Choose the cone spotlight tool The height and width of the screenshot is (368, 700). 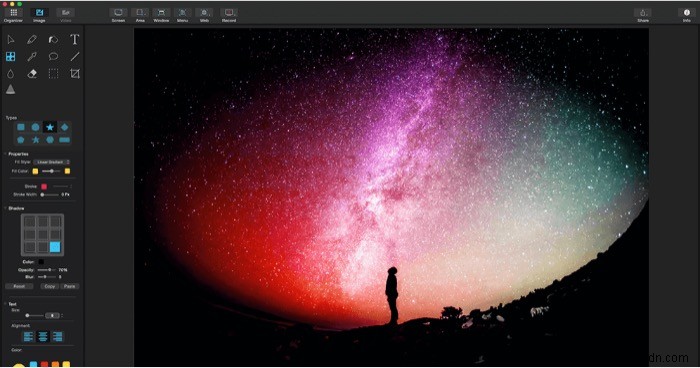[10, 90]
